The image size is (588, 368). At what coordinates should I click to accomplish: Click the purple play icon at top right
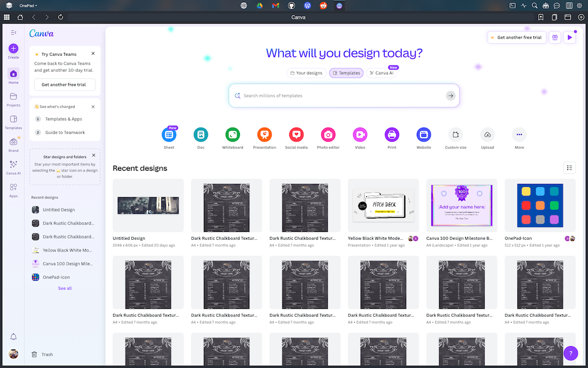[x=570, y=37]
